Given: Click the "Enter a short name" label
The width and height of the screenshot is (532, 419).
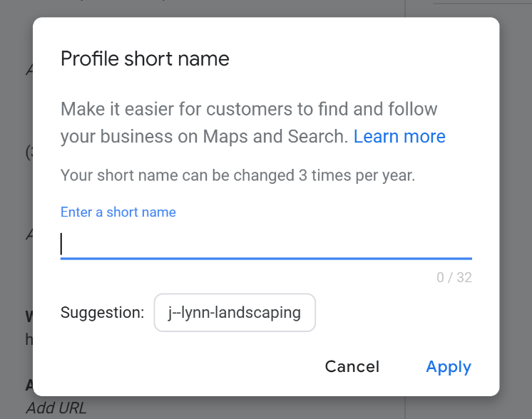Looking at the screenshot, I should [118, 212].
